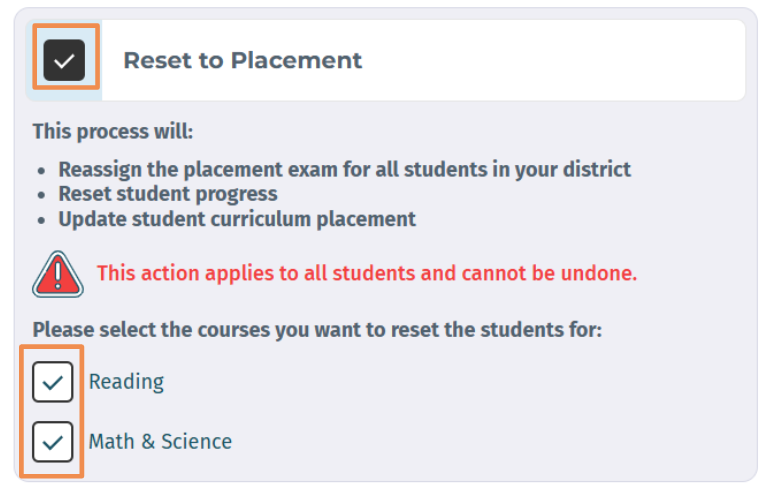The height and width of the screenshot is (493, 764).
Task: Click the bullet dot before 'Reassign the placement exam'
Action: [41, 171]
